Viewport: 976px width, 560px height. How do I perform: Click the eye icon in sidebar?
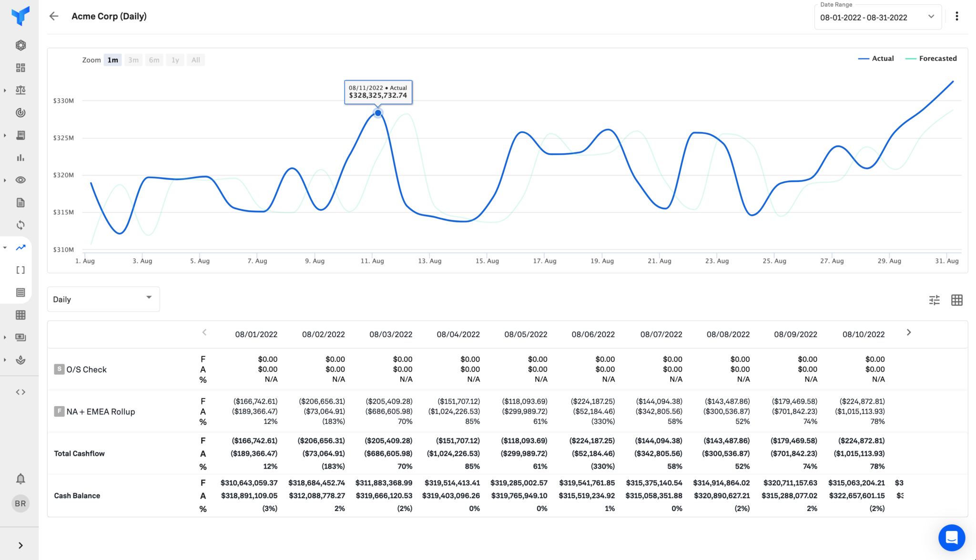point(20,180)
